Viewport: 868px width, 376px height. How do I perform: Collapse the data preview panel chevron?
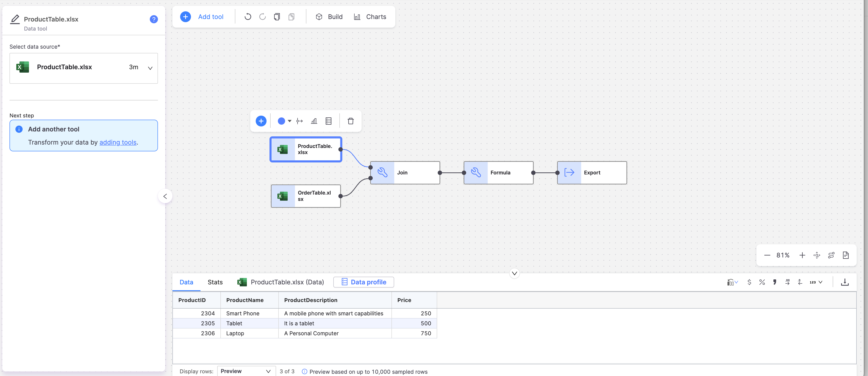(514, 273)
